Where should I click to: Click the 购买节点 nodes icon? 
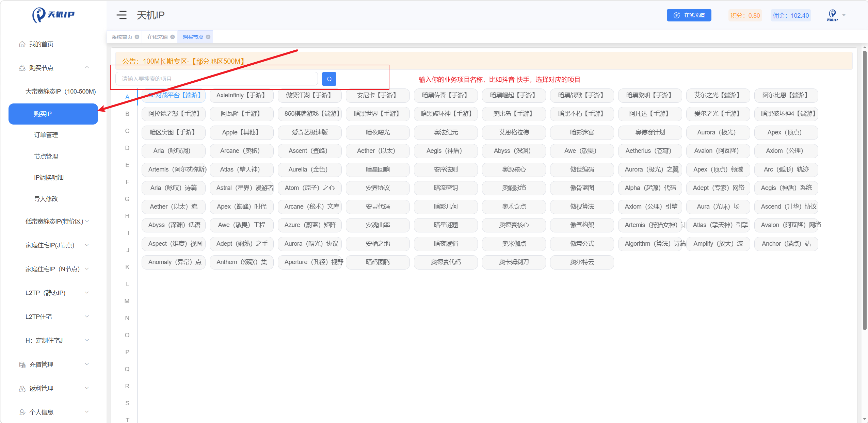click(22, 68)
